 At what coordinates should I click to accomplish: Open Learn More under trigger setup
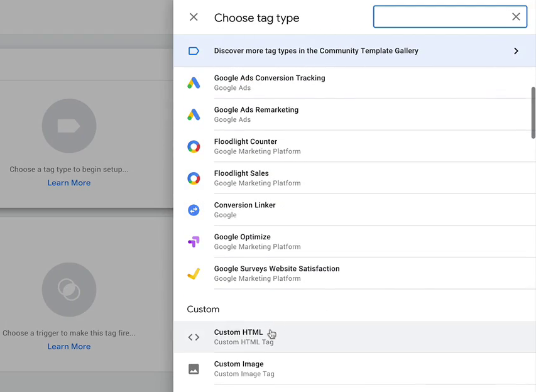(x=69, y=347)
